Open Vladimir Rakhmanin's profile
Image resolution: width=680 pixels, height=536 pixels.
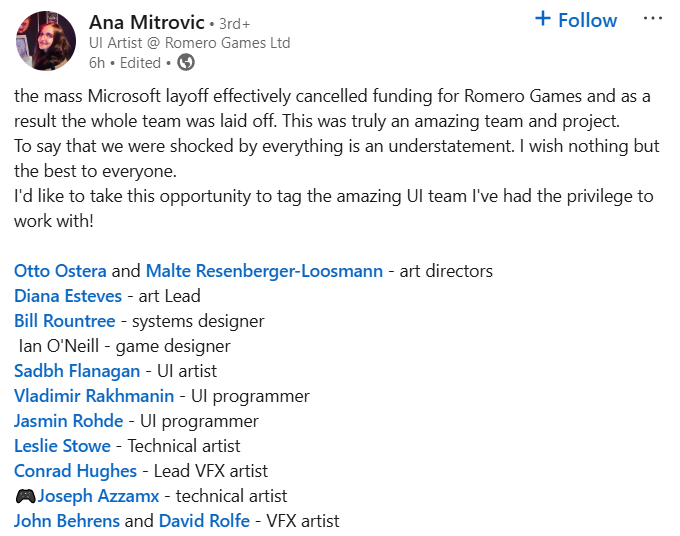(94, 396)
